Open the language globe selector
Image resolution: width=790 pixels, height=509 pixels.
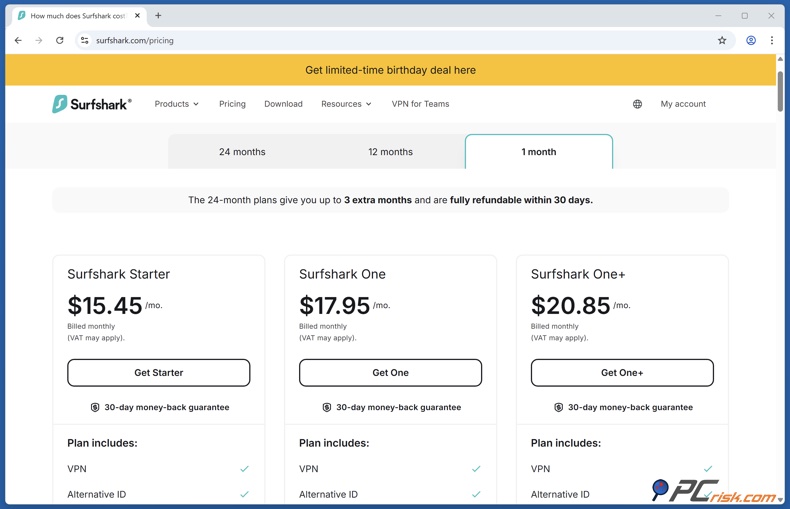637,104
